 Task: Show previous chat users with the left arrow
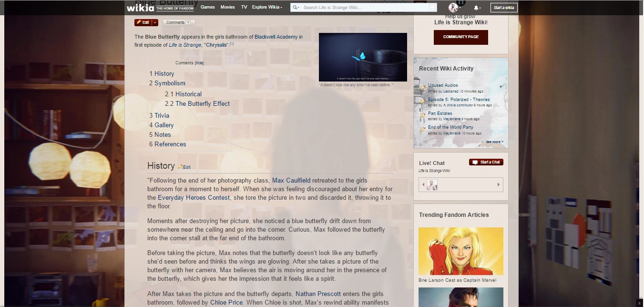[423, 185]
